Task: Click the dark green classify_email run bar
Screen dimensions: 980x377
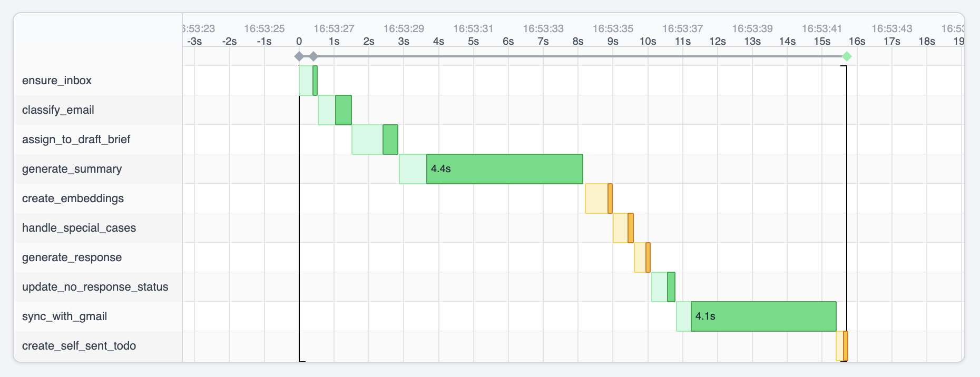Action: [x=344, y=110]
